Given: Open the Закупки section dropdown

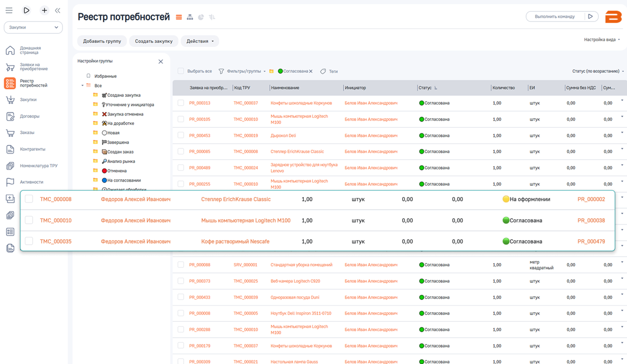Looking at the screenshot, I should click(x=33, y=27).
